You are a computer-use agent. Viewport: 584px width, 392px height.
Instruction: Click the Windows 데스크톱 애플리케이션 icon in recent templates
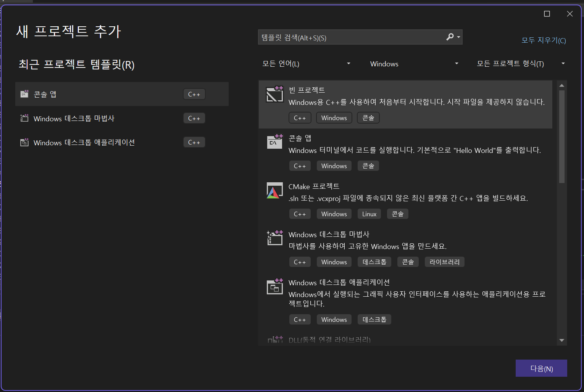tap(24, 142)
